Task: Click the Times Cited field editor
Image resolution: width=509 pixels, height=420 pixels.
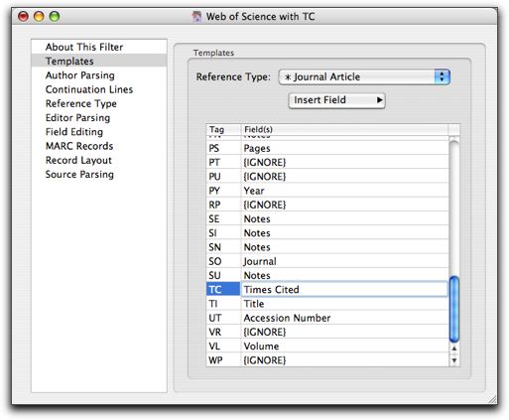Action: pos(344,290)
